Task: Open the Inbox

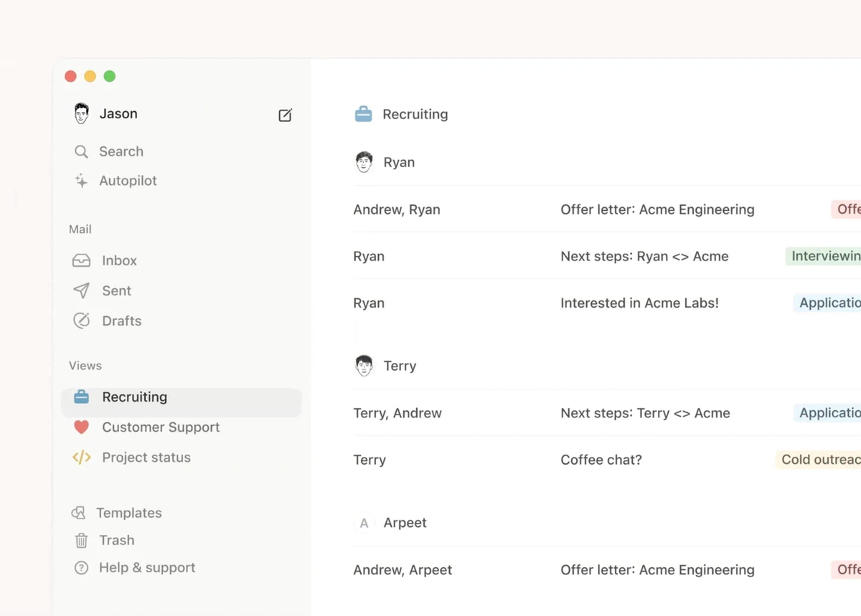Action: point(118,260)
